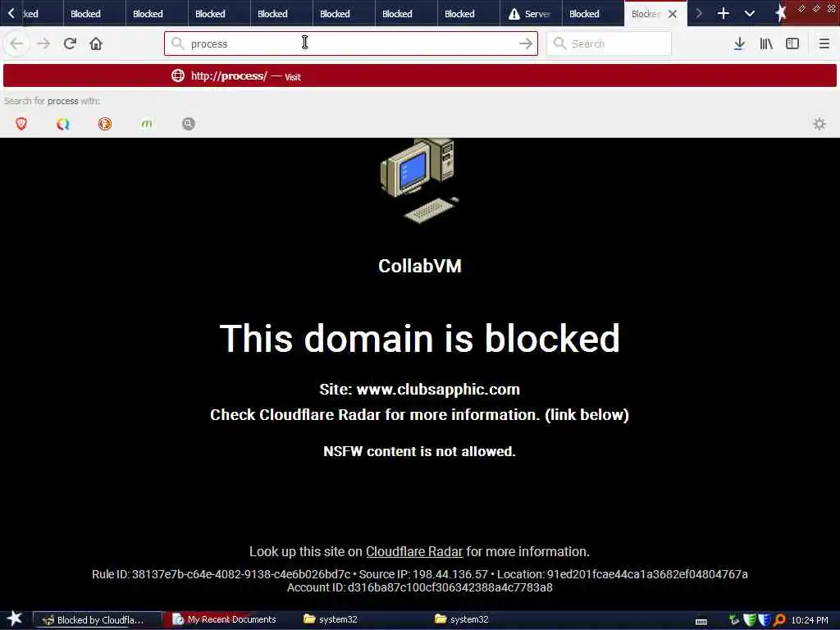Switch to the Server warning tab

(531, 13)
